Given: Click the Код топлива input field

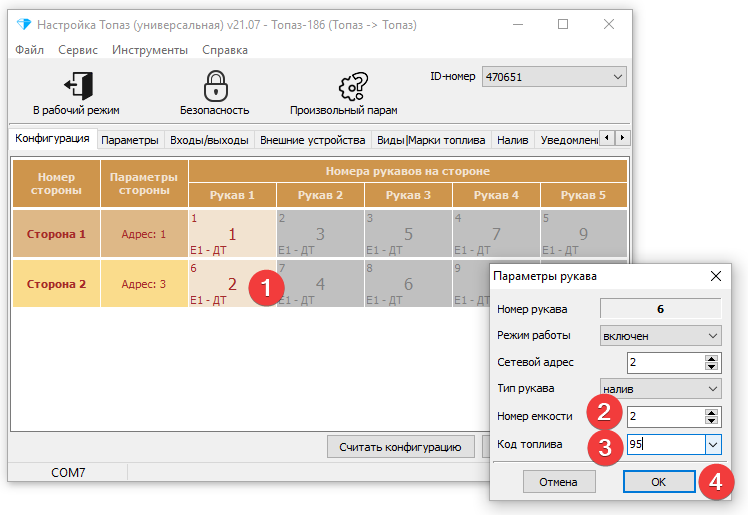Looking at the screenshot, I should pos(666,444).
